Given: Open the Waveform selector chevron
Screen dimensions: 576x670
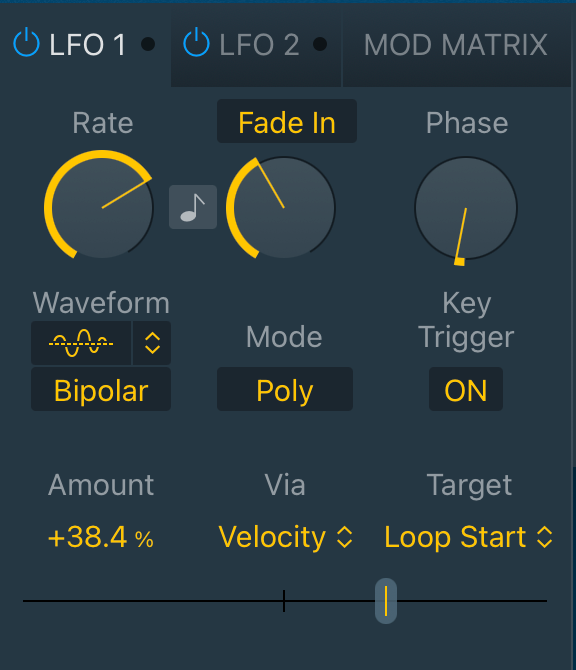Looking at the screenshot, I should pyautogui.click(x=152, y=343).
